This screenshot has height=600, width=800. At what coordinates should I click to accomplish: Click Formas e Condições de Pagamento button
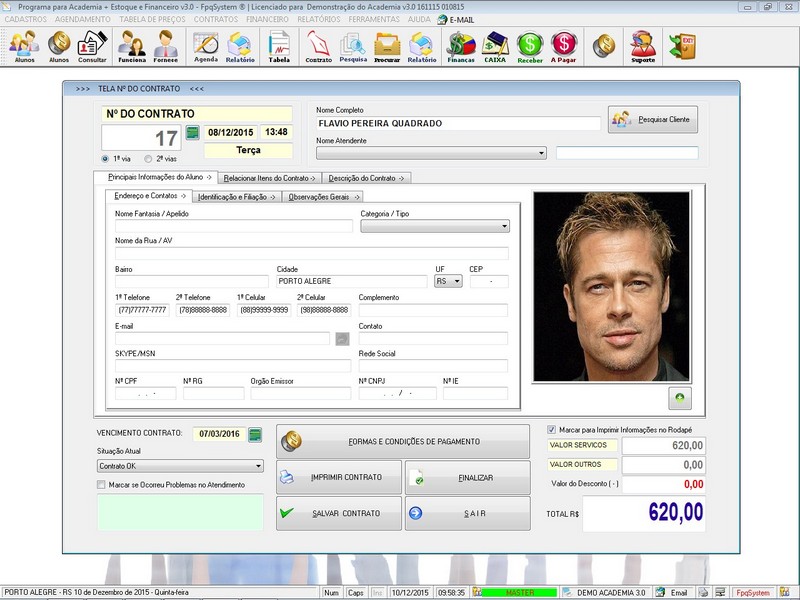click(x=403, y=441)
